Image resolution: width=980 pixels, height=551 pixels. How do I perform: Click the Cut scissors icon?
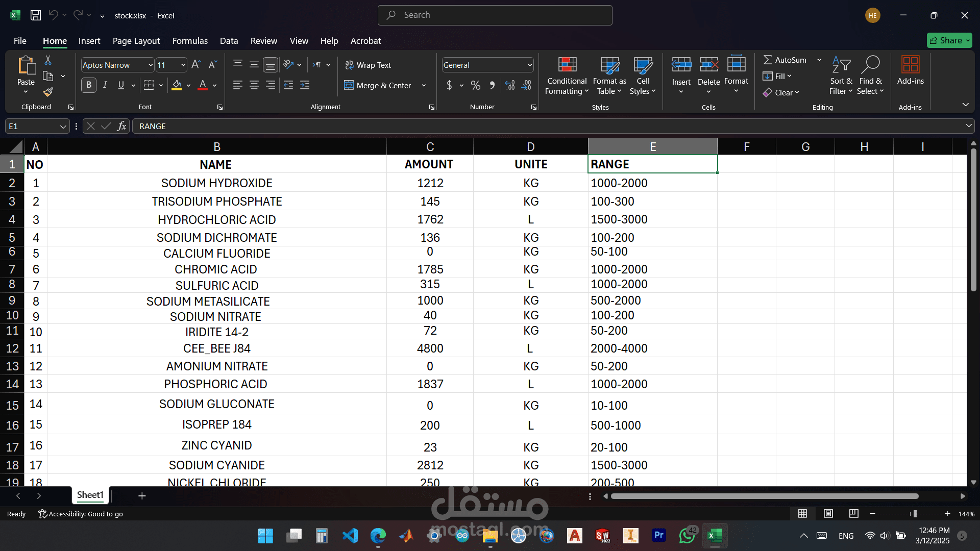48,60
